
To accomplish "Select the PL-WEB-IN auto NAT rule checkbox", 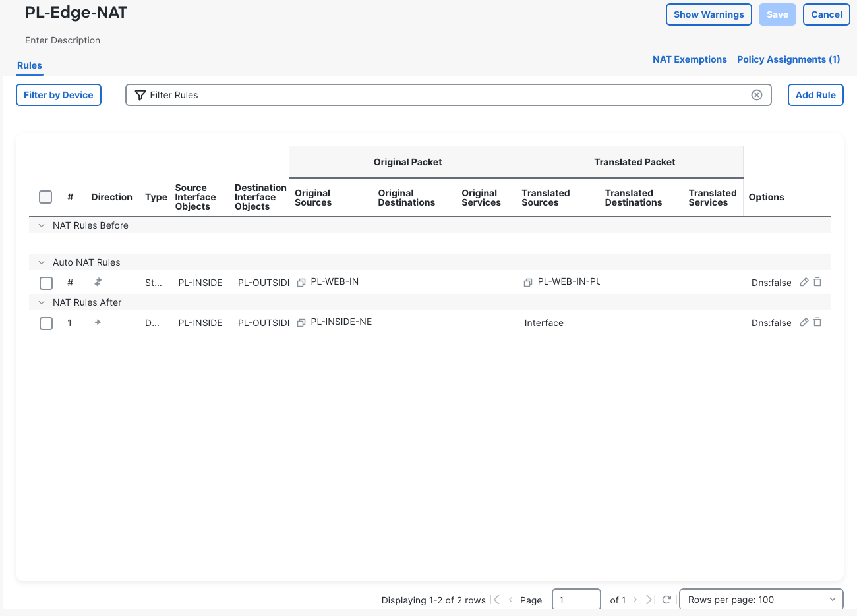I will click(46, 283).
